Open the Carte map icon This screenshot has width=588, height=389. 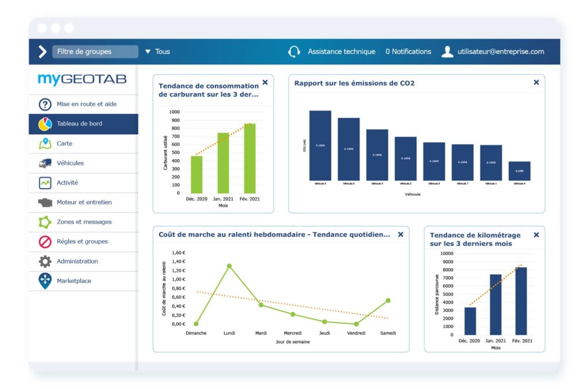click(x=45, y=144)
